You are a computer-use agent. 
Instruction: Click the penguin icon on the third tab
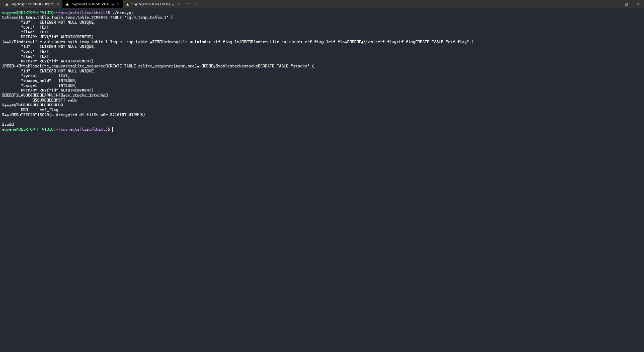pos(127,4)
